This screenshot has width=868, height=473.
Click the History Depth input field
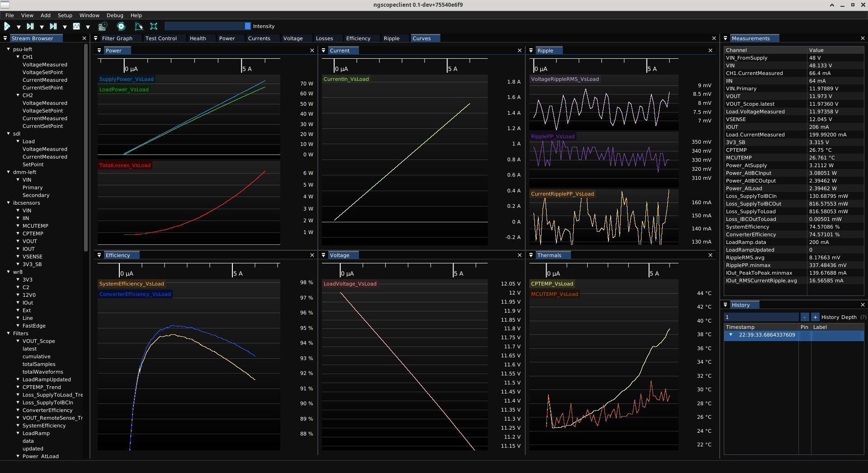[761, 317]
